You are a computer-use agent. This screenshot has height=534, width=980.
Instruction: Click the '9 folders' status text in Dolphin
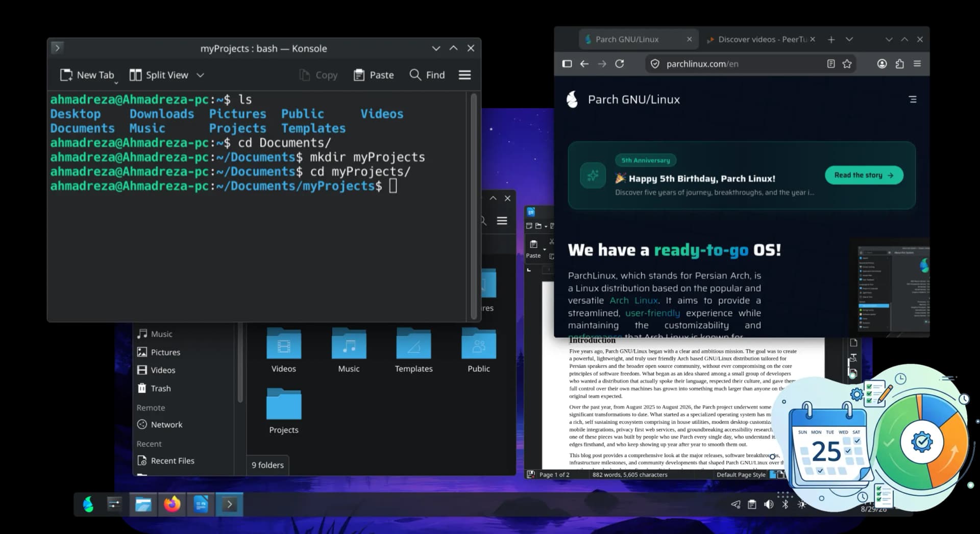pos(267,465)
